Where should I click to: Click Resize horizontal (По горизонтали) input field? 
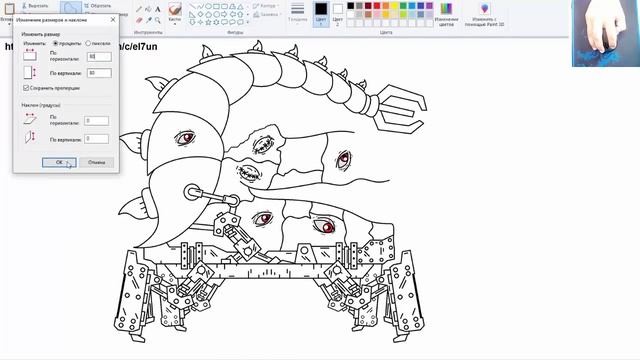pos(99,56)
